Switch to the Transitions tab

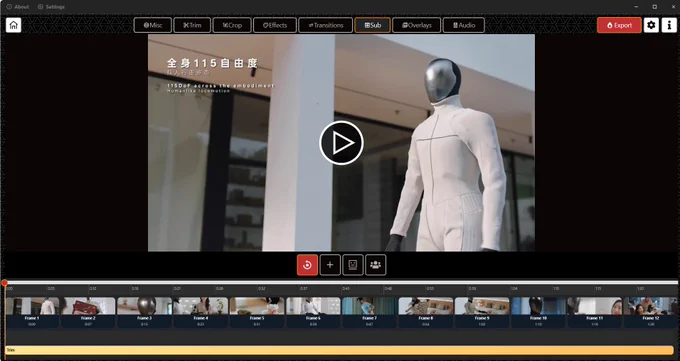click(x=325, y=25)
